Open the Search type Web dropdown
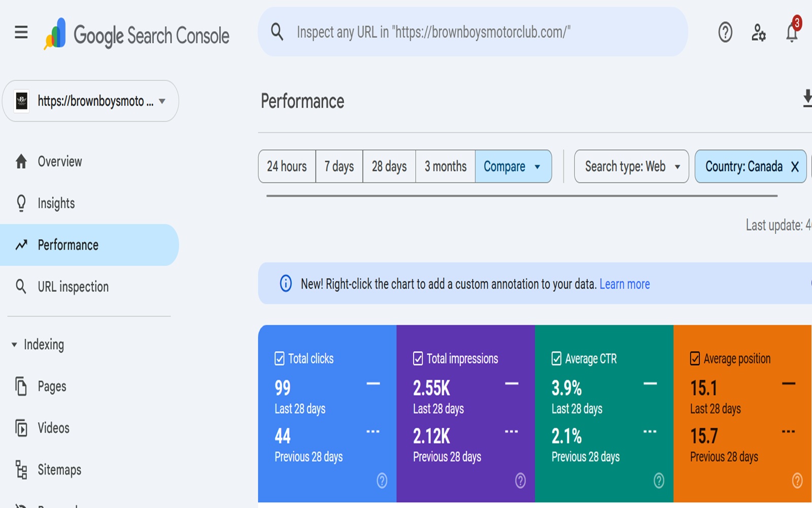The width and height of the screenshot is (812, 508). tap(631, 166)
